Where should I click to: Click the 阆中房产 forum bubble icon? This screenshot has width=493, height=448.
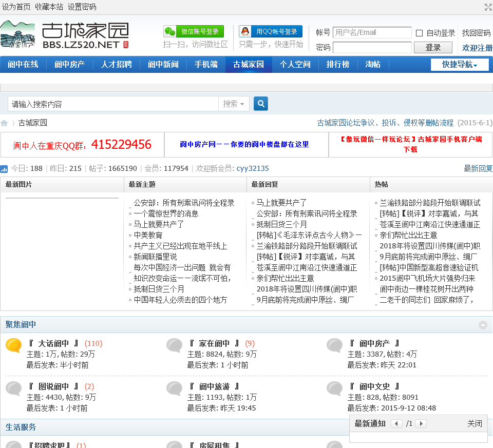[x=335, y=345]
